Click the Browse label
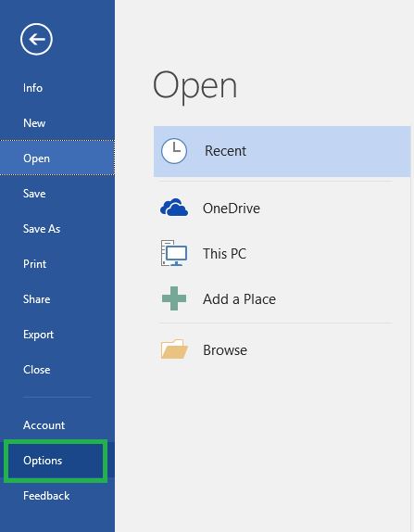The image size is (414, 532). (225, 350)
